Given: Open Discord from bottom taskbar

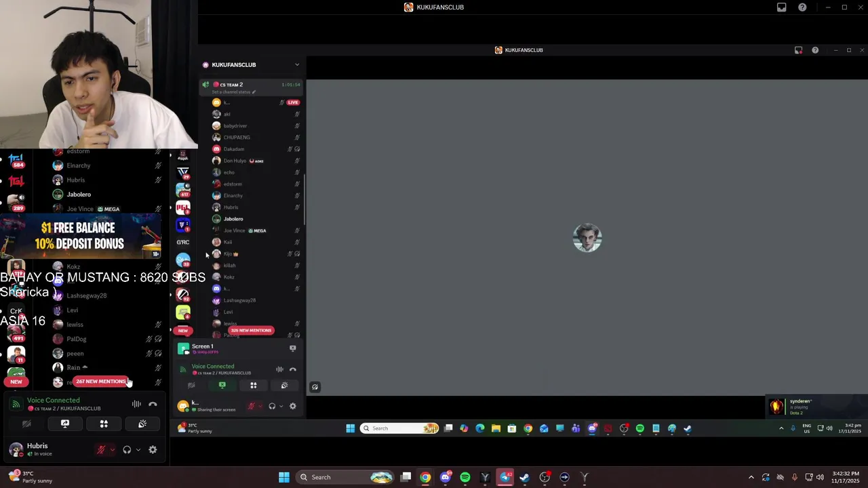Looking at the screenshot, I should [x=446, y=477].
